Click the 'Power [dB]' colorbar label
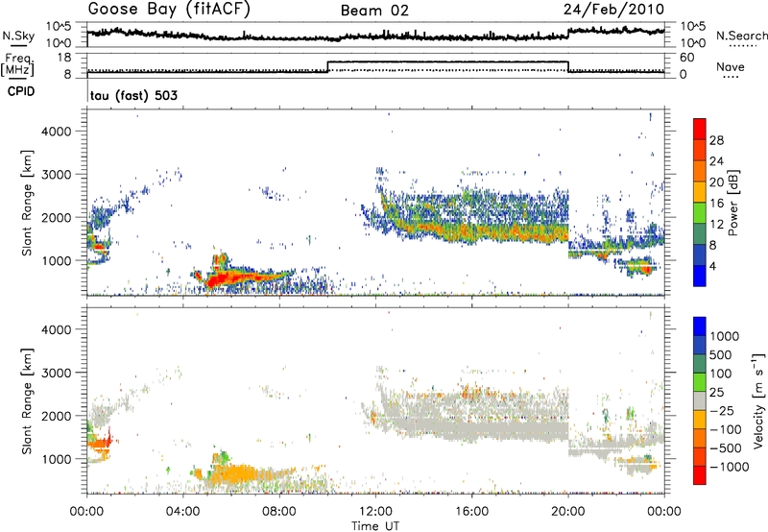This screenshot has width=768, height=532. [733, 203]
